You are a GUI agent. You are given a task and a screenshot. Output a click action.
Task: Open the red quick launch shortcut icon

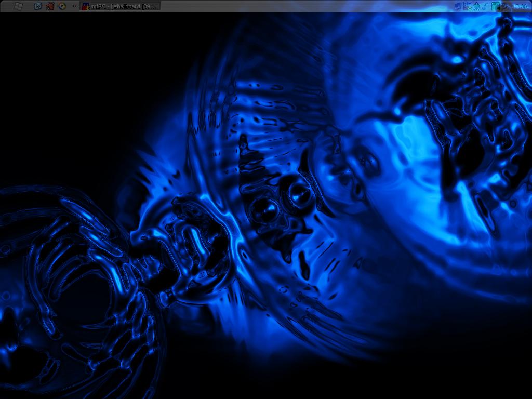tap(50, 6)
